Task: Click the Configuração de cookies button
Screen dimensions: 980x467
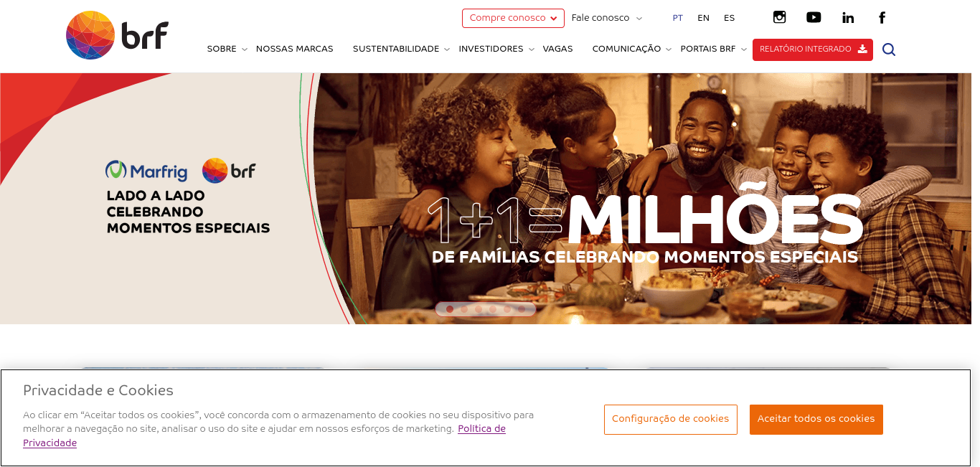Action: [x=670, y=419]
